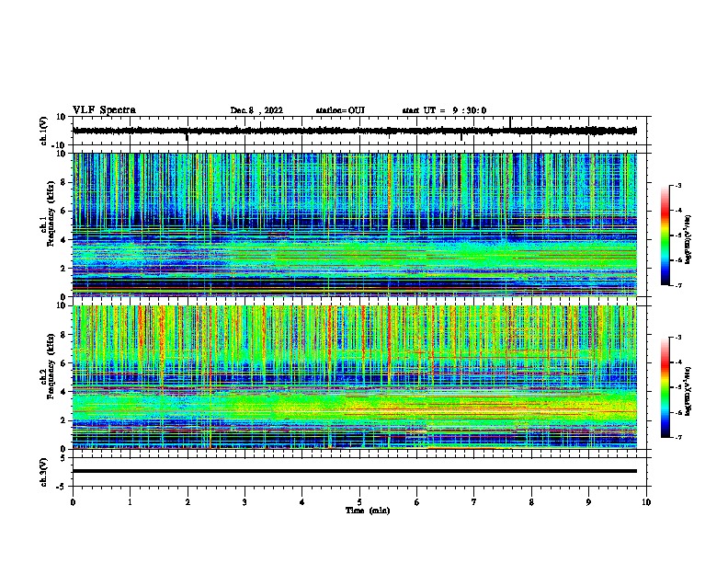Click the "4" kHz tick on ch.2 frequency axis

(x=64, y=392)
